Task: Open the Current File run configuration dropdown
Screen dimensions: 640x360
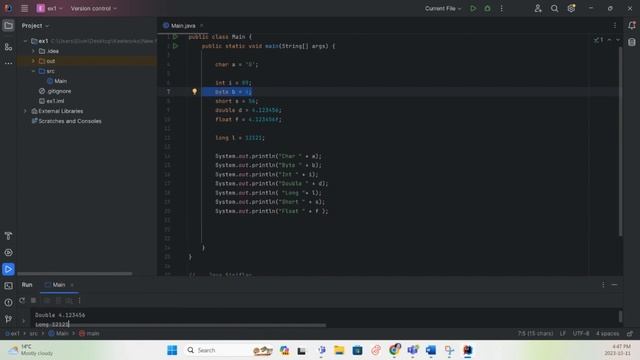Action: [x=443, y=8]
